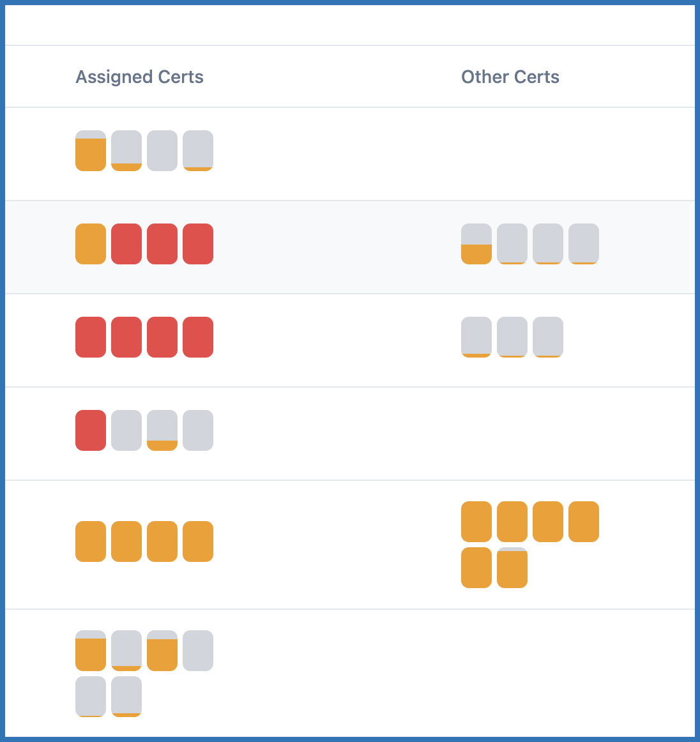The width and height of the screenshot is (700, 742).
Task: Open first row's mostly-filled orange cert tile
Action: click(x=91, y=151)
